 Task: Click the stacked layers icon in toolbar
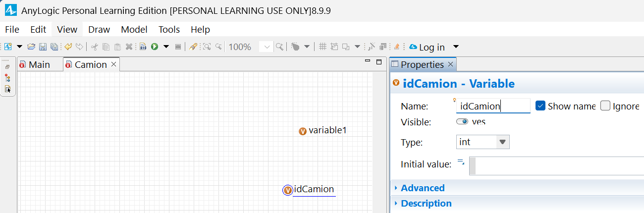(x=383, y=47)
